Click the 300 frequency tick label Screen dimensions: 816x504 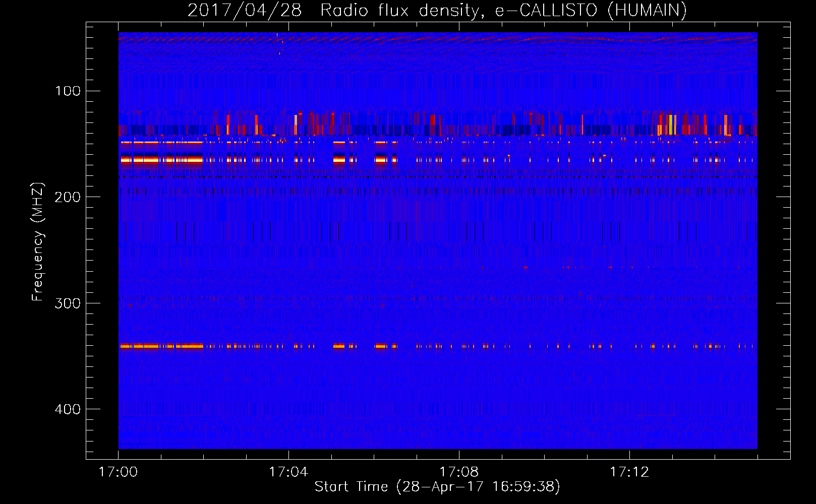tap(68, 303)
